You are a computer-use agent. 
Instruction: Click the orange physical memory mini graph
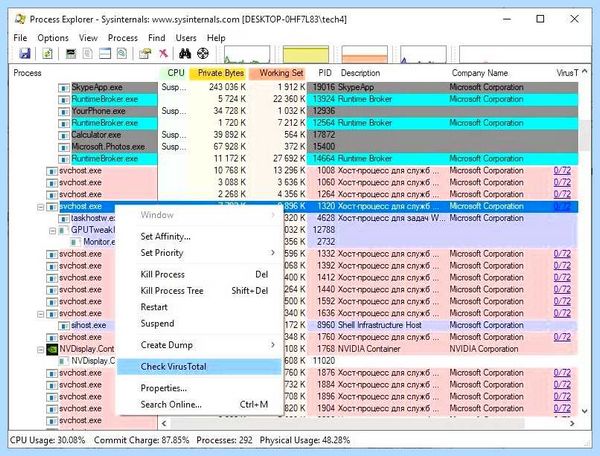click(364, 54)
